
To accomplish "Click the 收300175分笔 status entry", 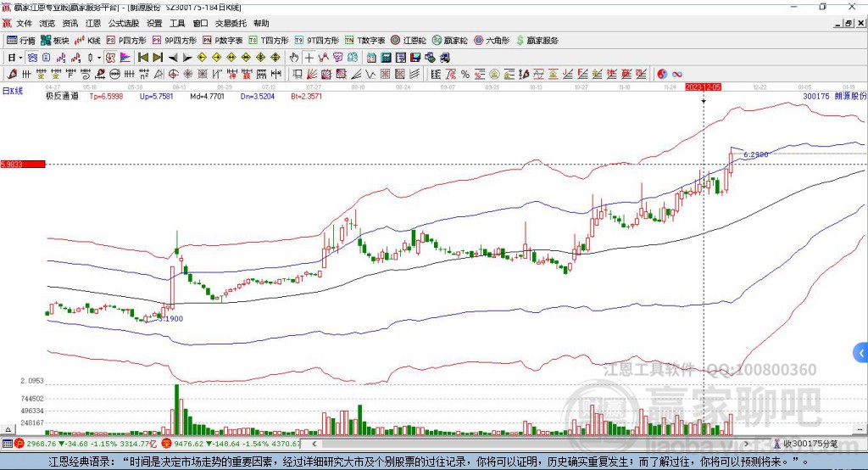I will [x=805, y=444].
